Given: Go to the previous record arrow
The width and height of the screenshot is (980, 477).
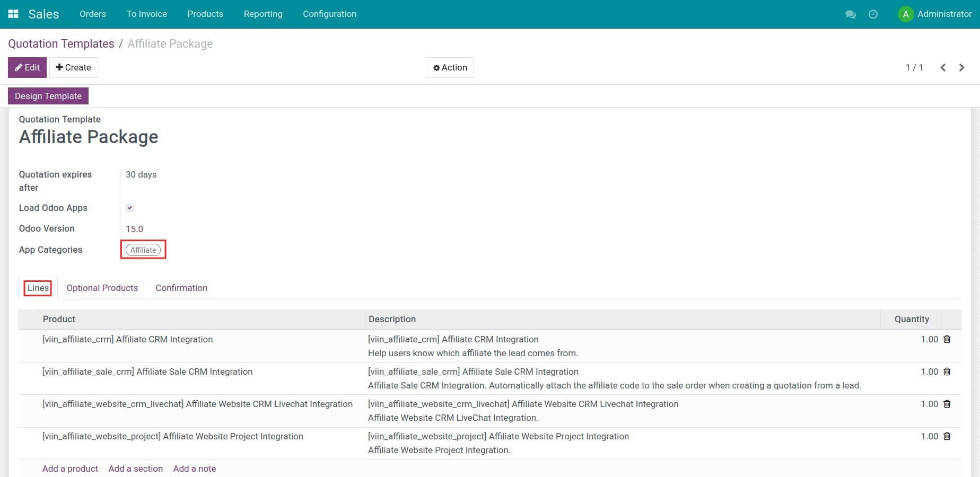Looking at the screenshot, I should 943,67.
